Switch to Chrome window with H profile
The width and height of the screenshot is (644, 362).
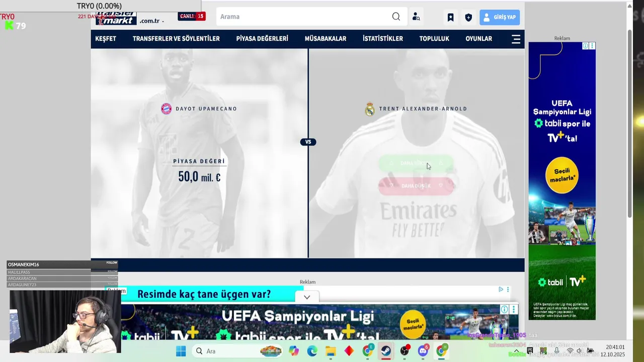click(x=442, y=351)
